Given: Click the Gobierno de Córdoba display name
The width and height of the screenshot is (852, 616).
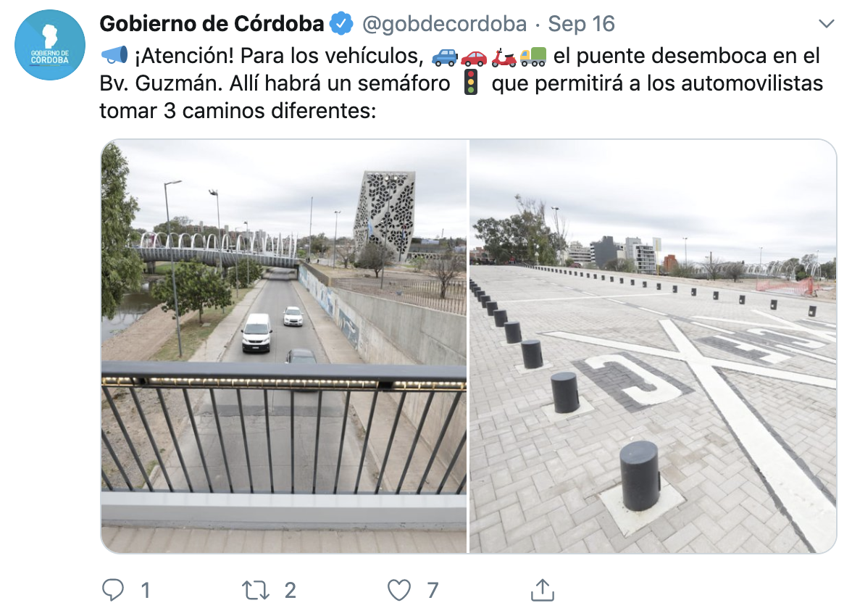Looking at the screenshot, I should [212, 24].
